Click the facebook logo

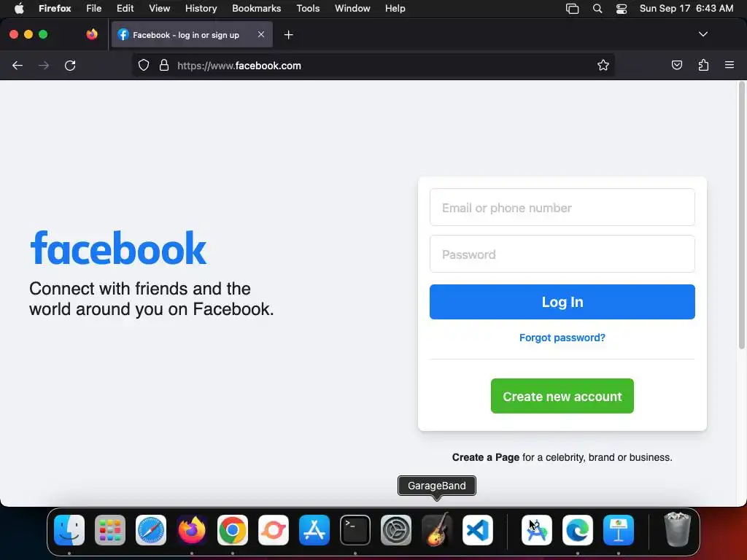[x=118, y=248]
